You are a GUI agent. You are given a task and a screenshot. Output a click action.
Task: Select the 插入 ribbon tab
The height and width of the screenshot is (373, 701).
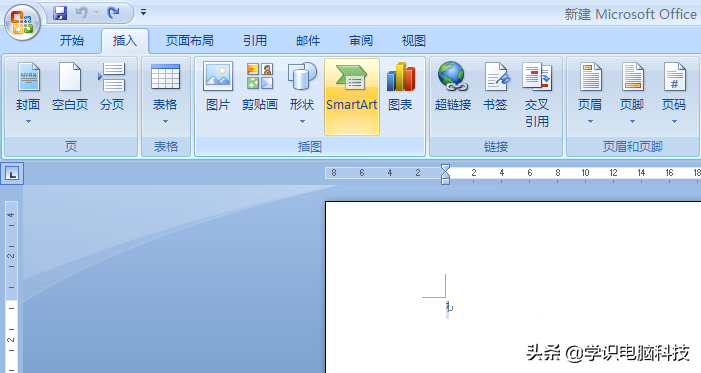pos(125,41)
